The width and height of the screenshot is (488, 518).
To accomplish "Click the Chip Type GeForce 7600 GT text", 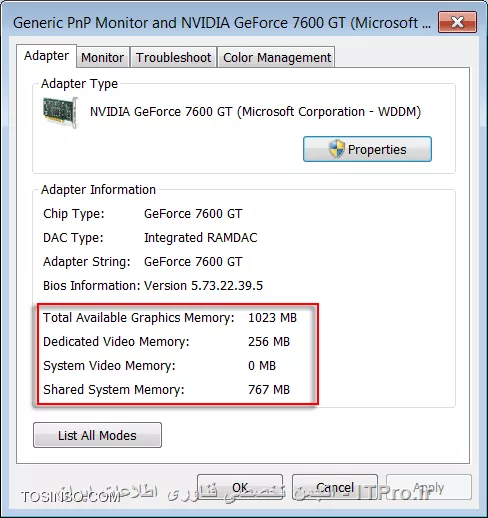I will [193, 214].
